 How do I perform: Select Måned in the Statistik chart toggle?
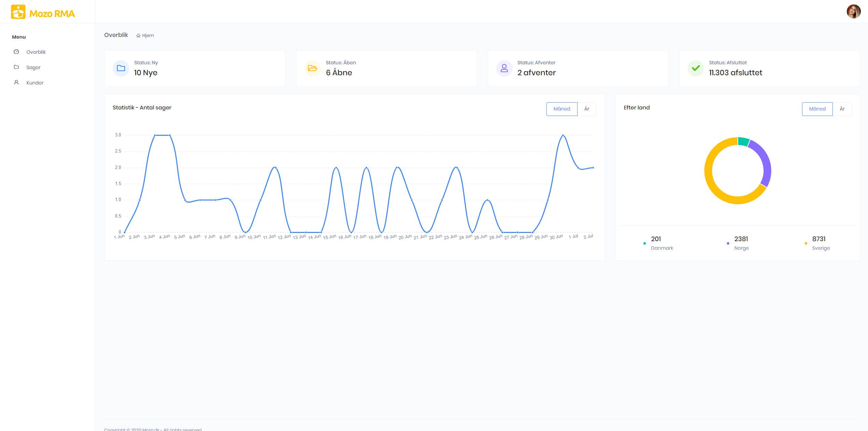pyautogui.click(x=561, y=109)
